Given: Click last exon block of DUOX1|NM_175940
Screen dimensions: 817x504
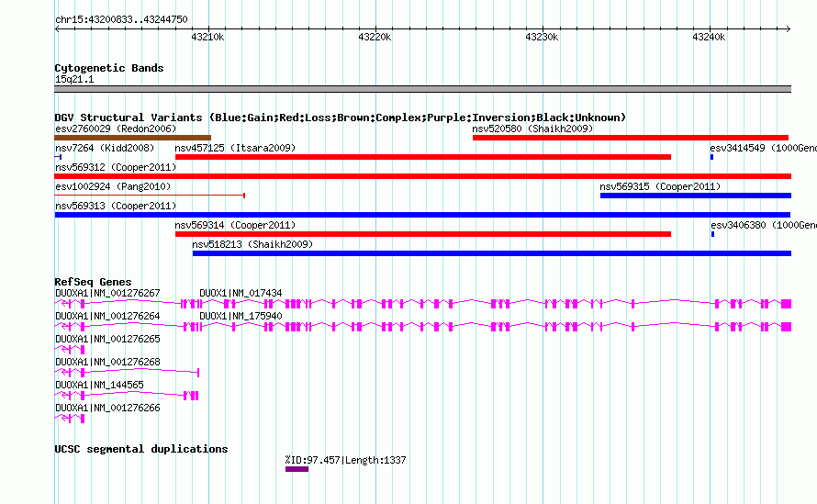Looking at the screenshot, I should pos(787,326).
